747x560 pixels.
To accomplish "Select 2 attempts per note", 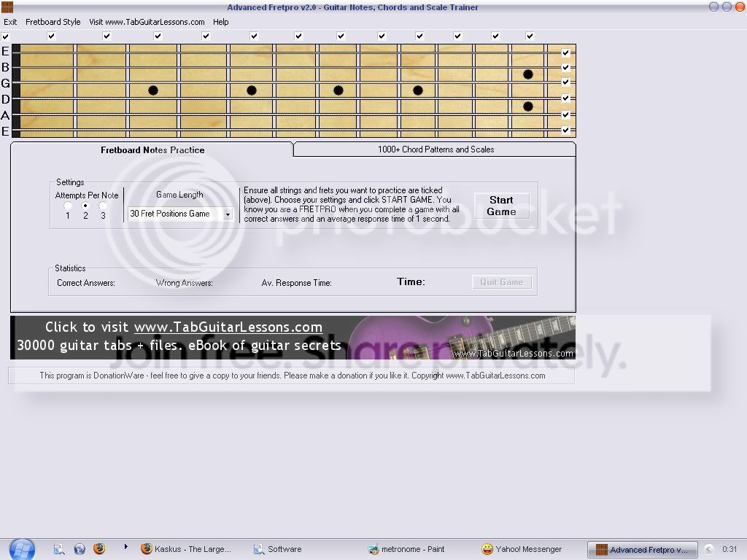I will pyautogui.click(x=85, y=206).
